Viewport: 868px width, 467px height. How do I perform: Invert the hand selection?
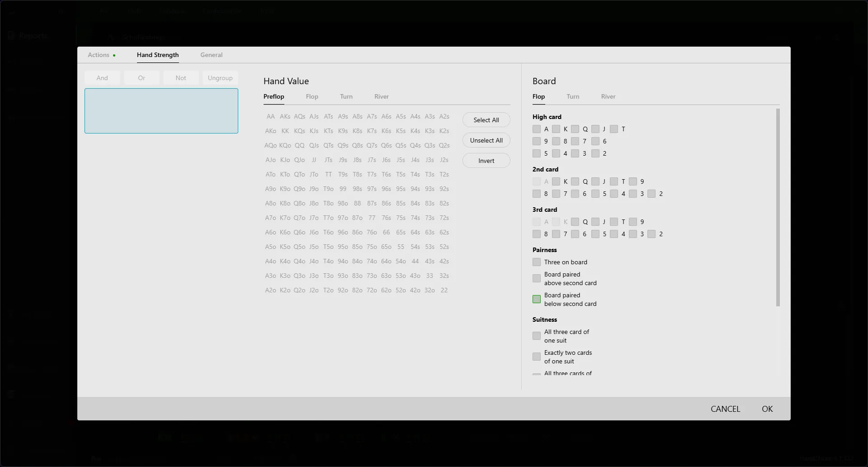pos(486,161)
